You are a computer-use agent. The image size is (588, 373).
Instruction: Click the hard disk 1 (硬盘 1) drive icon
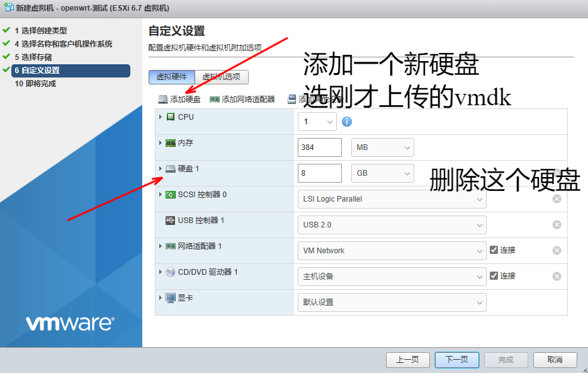coord(171,169)
